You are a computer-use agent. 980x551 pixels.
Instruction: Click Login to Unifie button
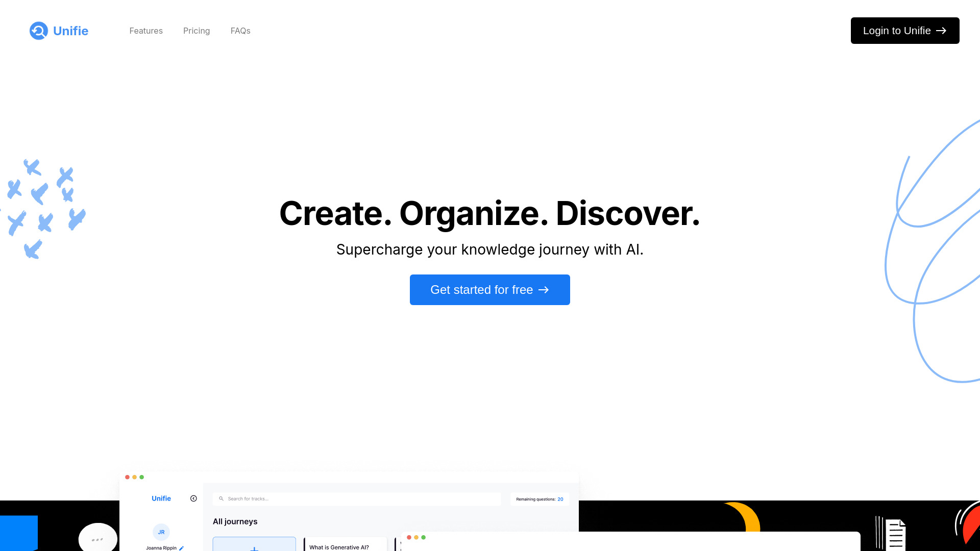pyautogui.click(x=904, y=30)
